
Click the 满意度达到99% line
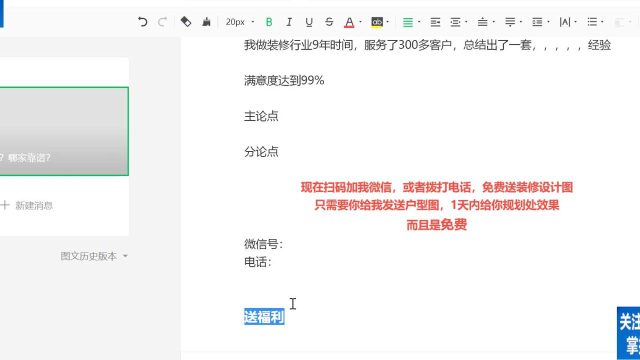pos(284,80)
